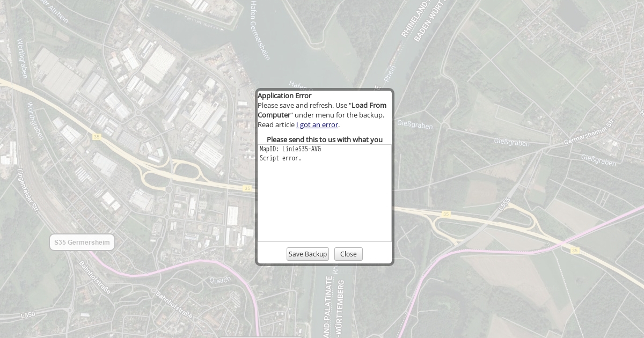Click the 'Application Error' heading
Screen dimensions: 644x338
[284, 95]
